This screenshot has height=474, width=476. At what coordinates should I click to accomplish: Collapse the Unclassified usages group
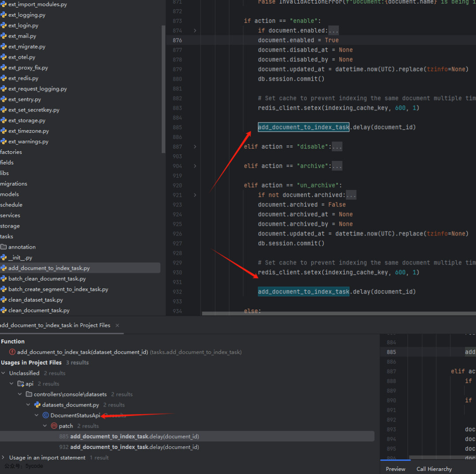pos(4,373)
